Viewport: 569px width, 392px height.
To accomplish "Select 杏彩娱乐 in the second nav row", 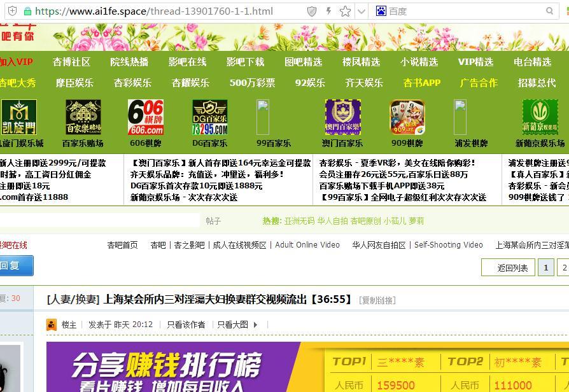I will point(132,83).
